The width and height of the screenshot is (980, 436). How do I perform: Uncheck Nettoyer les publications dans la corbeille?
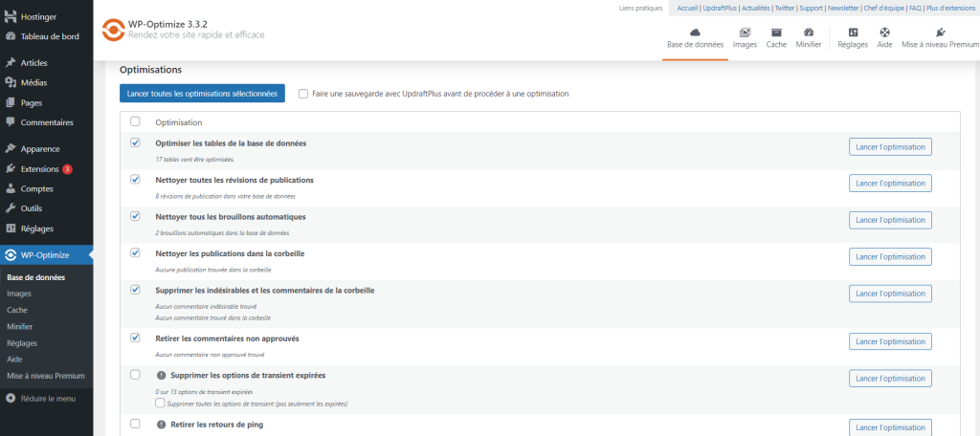click(135, 253)
